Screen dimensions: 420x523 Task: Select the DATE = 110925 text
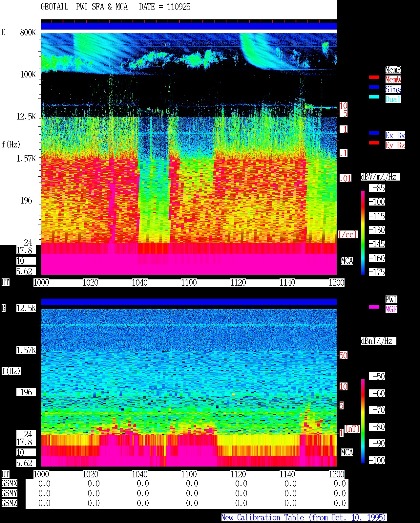point(165,7)
